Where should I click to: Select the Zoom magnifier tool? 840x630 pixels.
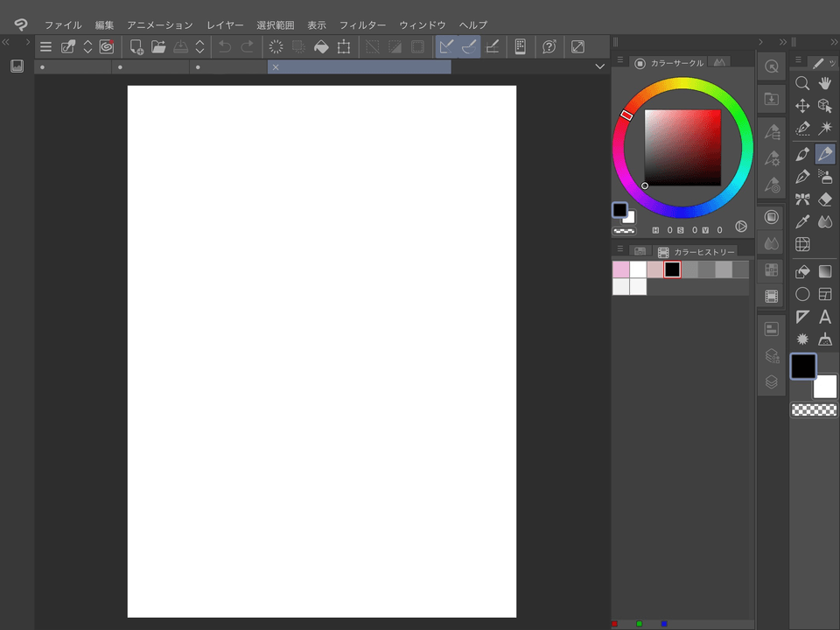pos(801,83)
